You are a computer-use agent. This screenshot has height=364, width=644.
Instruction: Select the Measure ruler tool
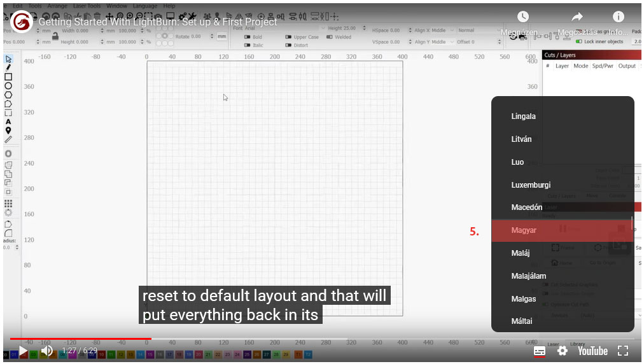click(8, 140)
